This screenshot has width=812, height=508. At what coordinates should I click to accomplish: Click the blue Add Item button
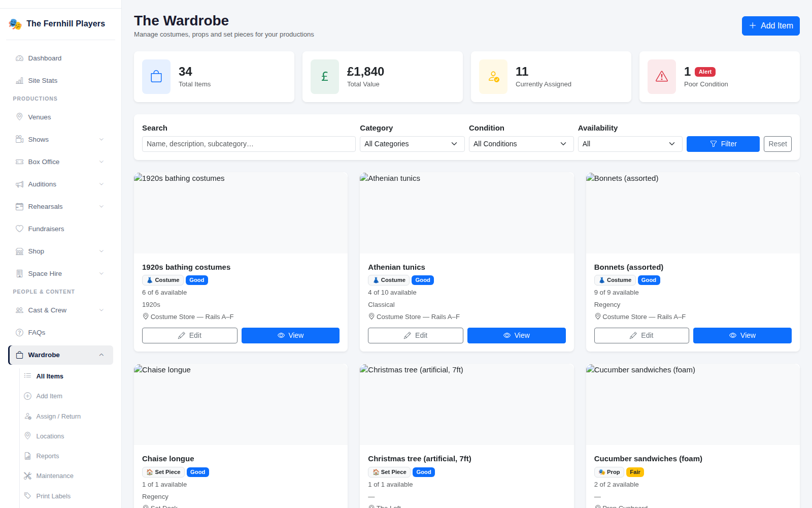tap(770, 26)
